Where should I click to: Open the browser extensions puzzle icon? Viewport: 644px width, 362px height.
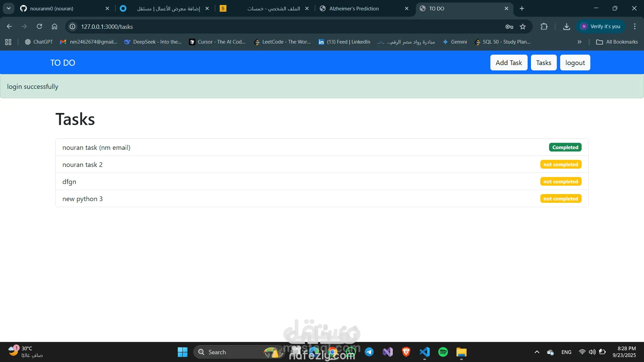[x=544, y=26]
